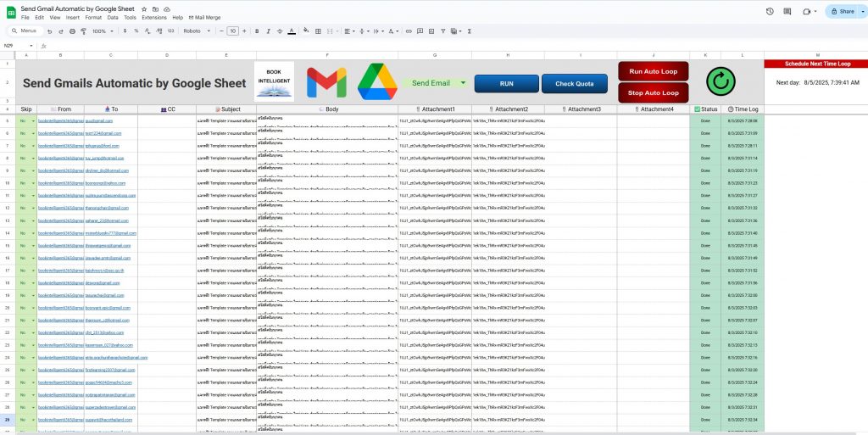Click the Run Auto Loop button
This screenshot has width=868, height=435.
point(654,71)
